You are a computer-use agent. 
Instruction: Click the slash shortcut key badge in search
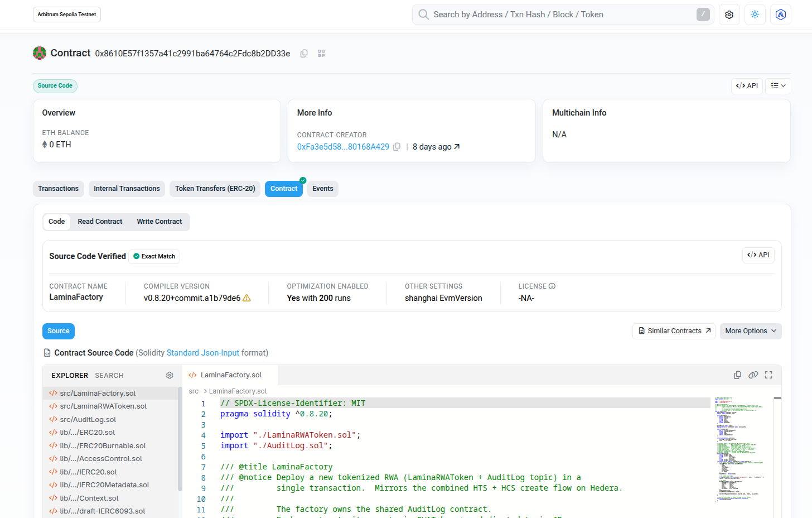tap(703, 15)
